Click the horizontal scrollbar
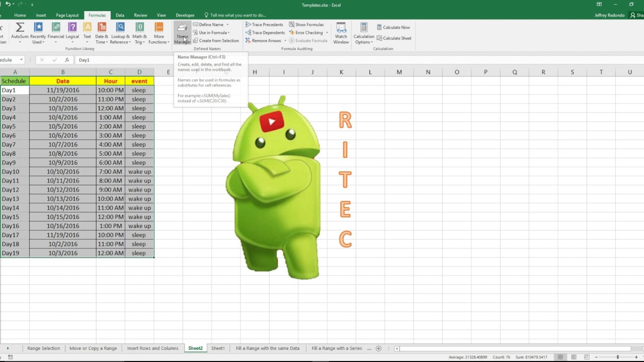This screenshot has height=362, width=644. (516, 348)
